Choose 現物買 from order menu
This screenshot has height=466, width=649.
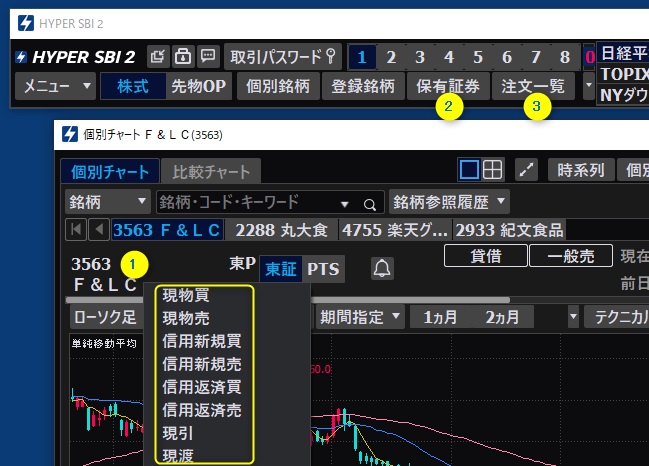pos(186,295)
